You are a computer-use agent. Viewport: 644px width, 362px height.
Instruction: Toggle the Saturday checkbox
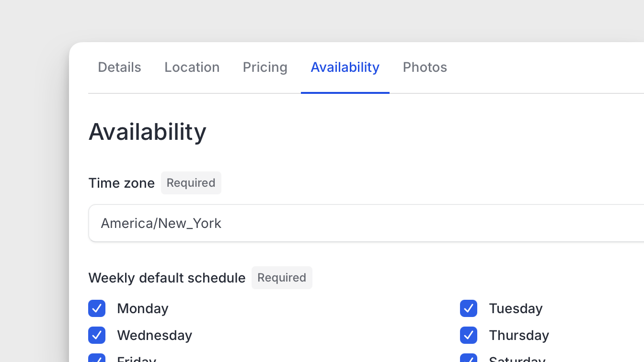[x=469, y=359]
